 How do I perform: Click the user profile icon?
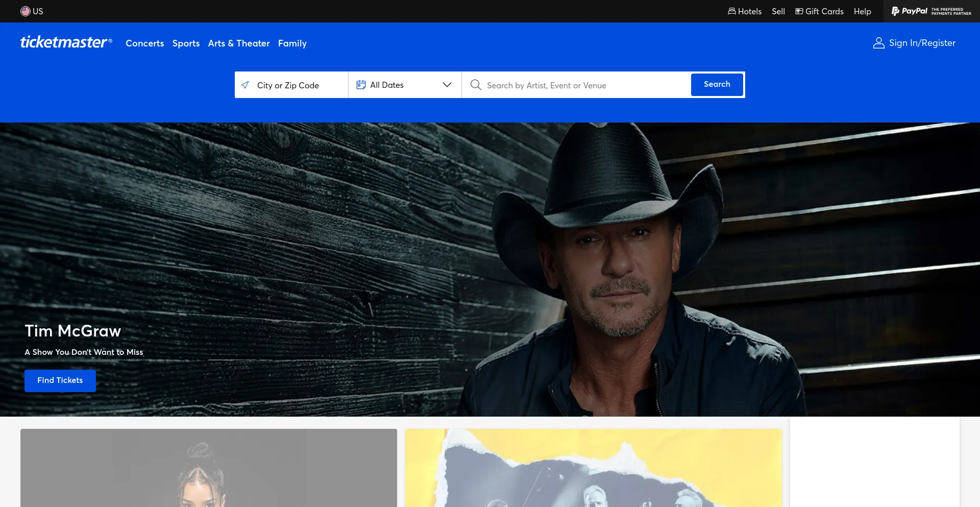pyautogui.click(x=879, y=43)
